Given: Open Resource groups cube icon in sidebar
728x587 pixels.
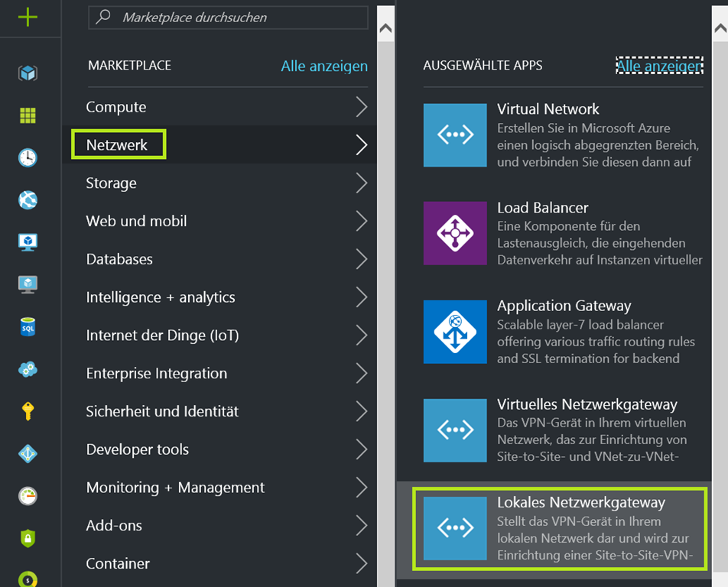Looking at the screenshot, I should (x=28, y=73).
